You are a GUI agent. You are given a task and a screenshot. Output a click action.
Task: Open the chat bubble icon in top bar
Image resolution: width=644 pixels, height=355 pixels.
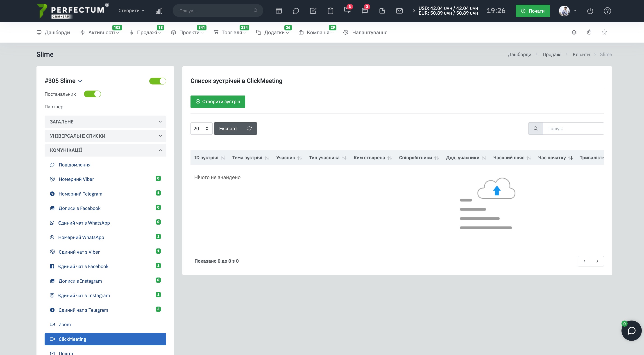(296, 11)
